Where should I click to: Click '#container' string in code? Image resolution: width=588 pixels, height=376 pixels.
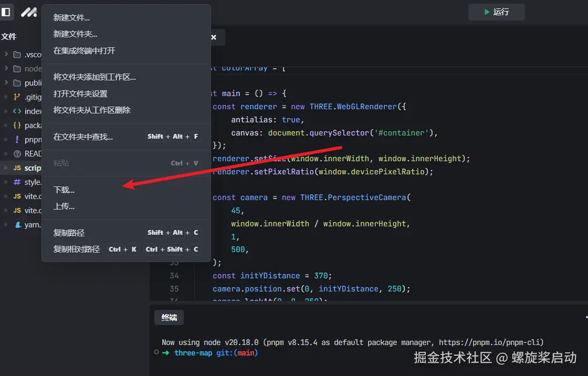[x=402, y=133]
